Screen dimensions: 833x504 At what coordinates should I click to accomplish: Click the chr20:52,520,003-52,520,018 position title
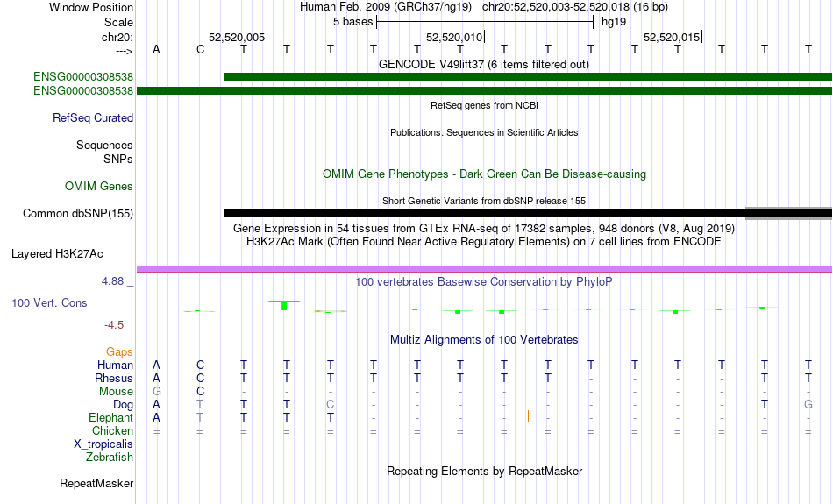(x=575, y=7)
